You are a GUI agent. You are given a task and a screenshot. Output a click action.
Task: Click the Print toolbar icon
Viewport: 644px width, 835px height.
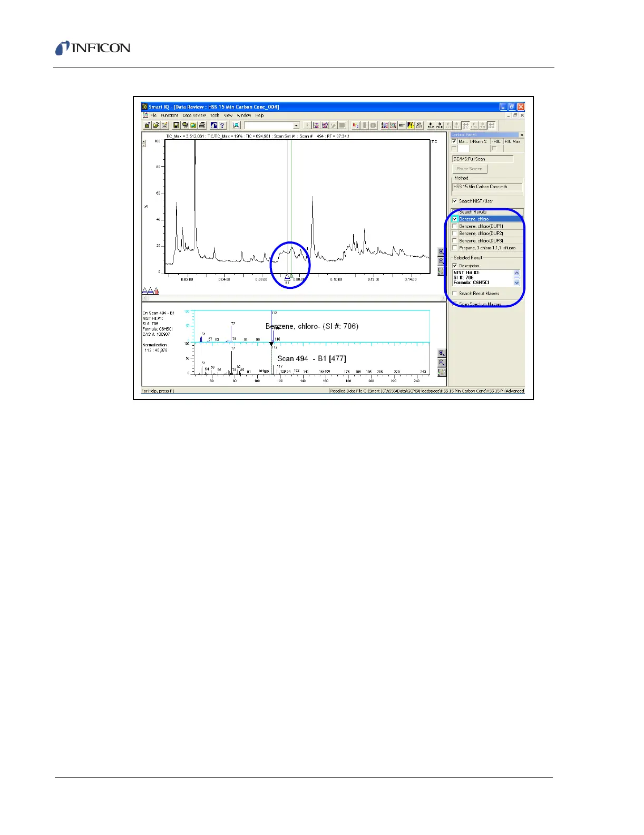[201, 125]
